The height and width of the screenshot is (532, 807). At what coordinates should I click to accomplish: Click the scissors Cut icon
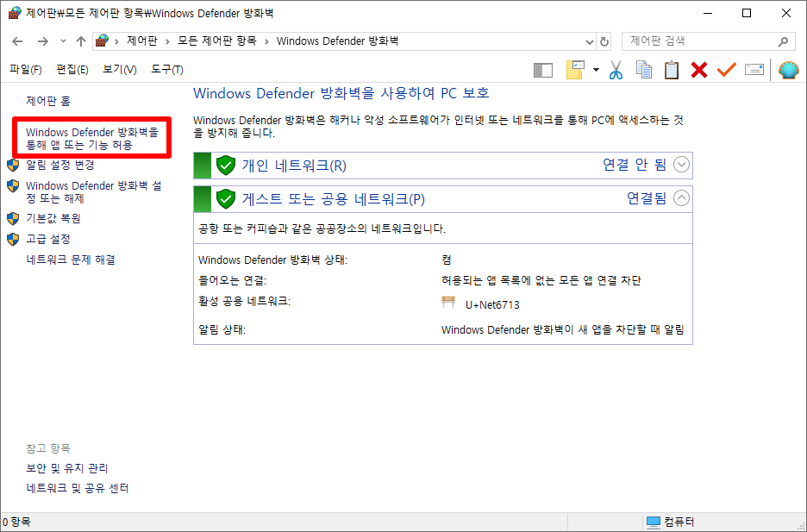point(616,70)
